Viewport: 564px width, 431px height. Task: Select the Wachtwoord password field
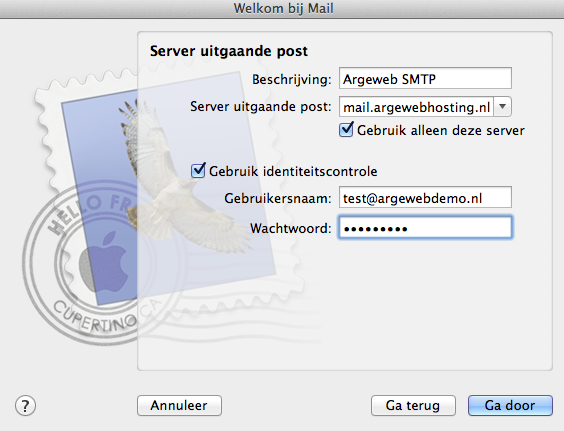(x=425, y=227)
